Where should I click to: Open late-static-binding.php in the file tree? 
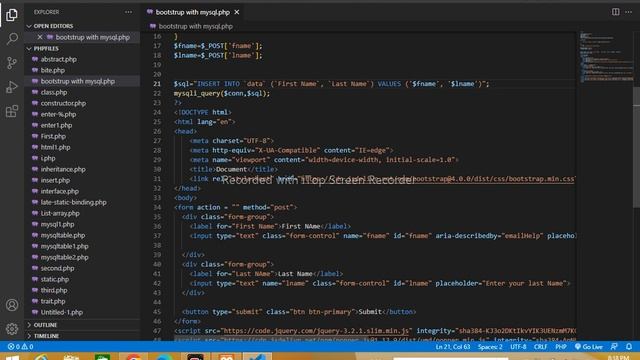(73, 202)
